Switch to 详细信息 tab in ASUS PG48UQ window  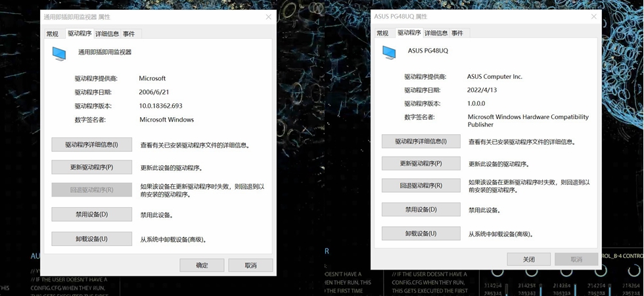436,33
